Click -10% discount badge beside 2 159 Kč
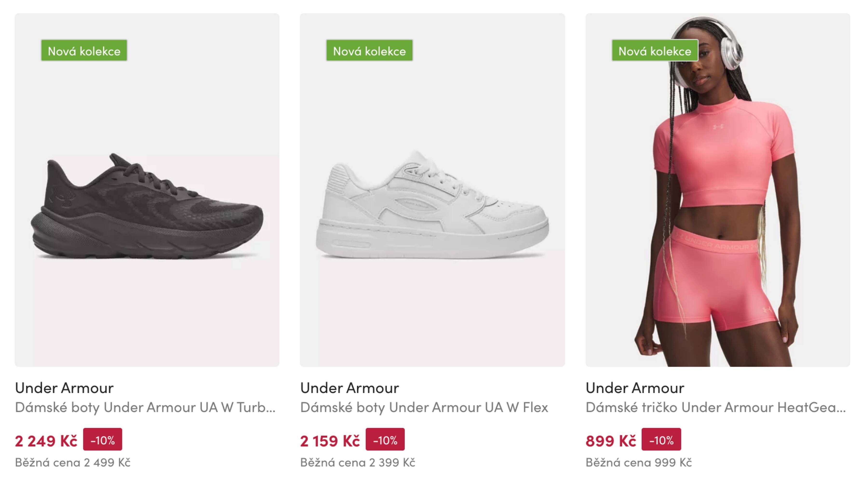The image size is (868, 482). (385, 440)
